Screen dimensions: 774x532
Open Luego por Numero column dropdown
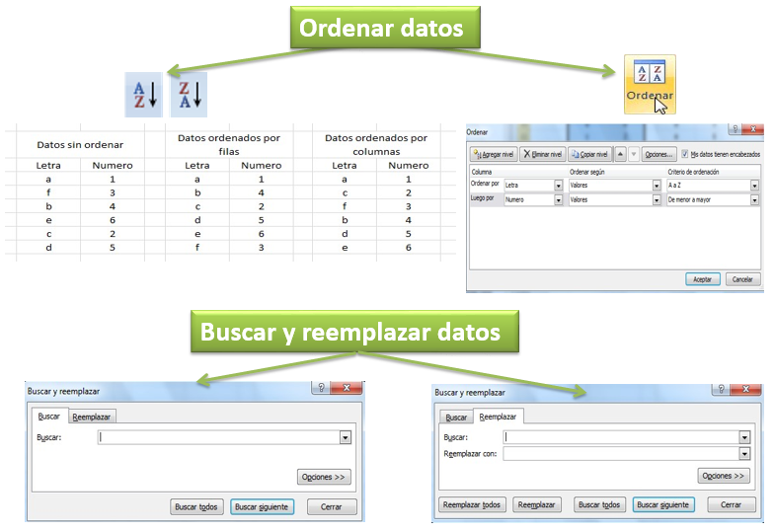pos(559,199)
